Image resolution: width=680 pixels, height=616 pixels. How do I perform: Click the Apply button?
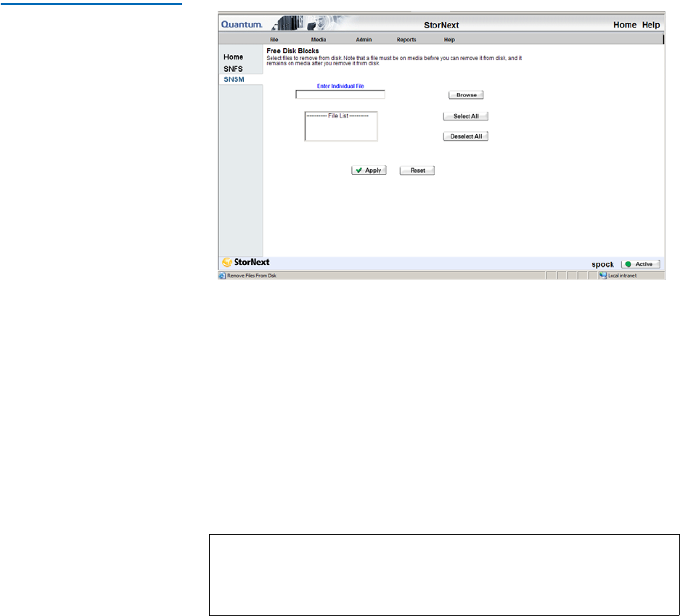[369, 171]
